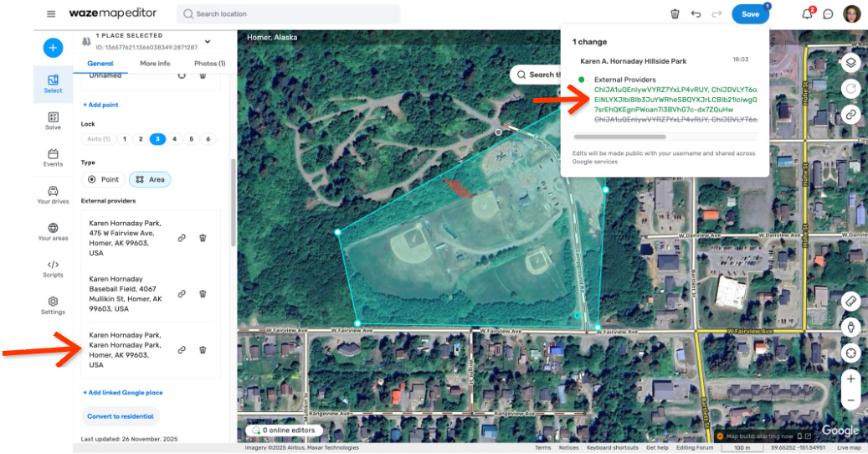Screen dimensions: 868x454
Task: Set lock level to 5
Action: (191, 139)
